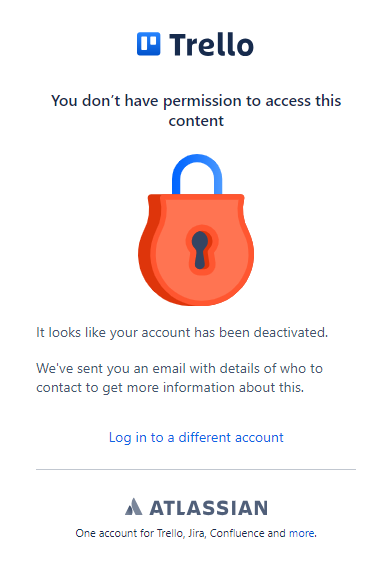Click the word 'content' in the heading

point(196,121)
